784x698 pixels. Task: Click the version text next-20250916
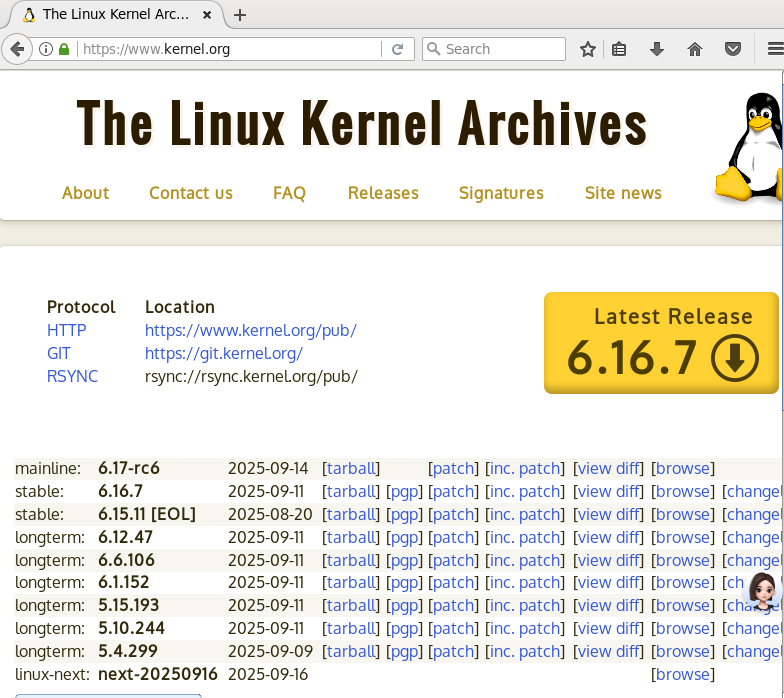158,674
